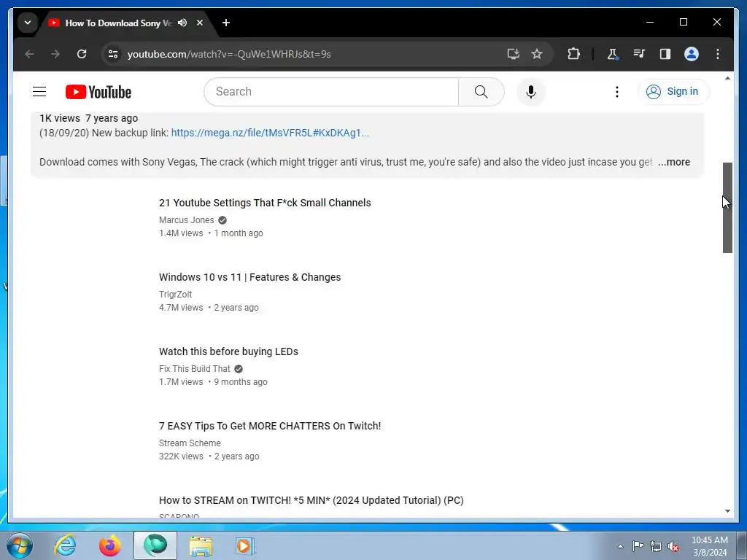
Task: View site information icon in address bar
Action: tap(113, 54)
